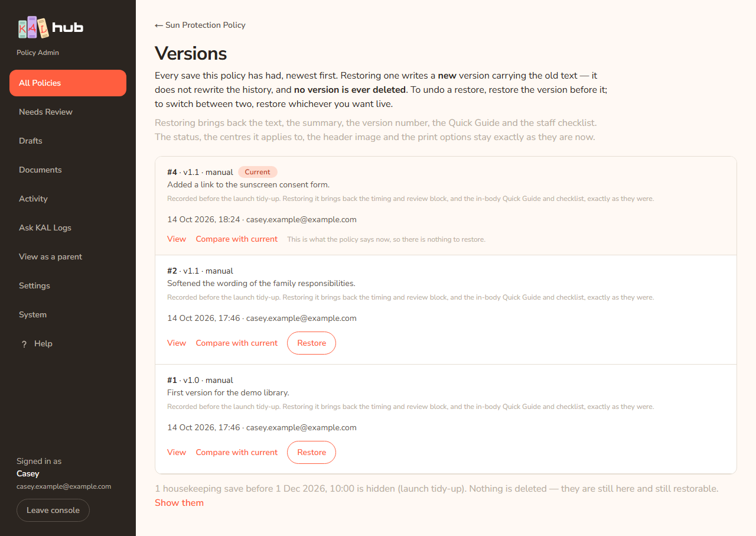Go back to Sun Protection Policy
The image size is (756, 536).
tap(200, 25)
